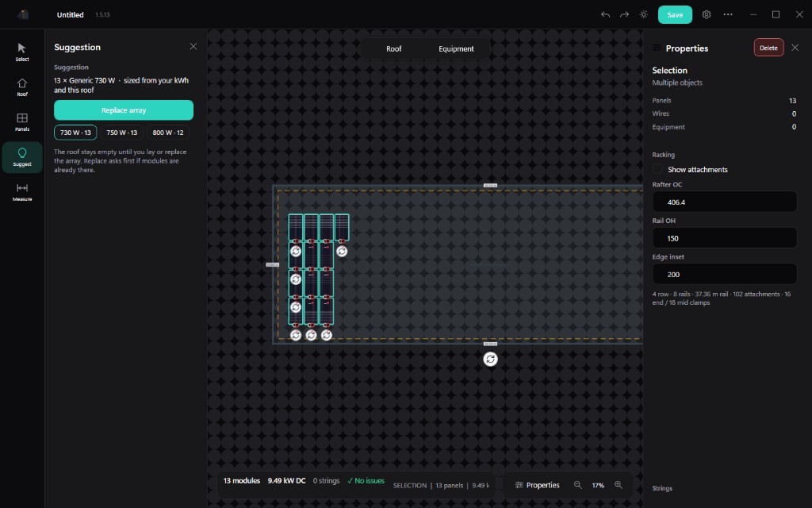Activate the Select arrow tool
Screen dimensions: 812x508
coord(21,52)
